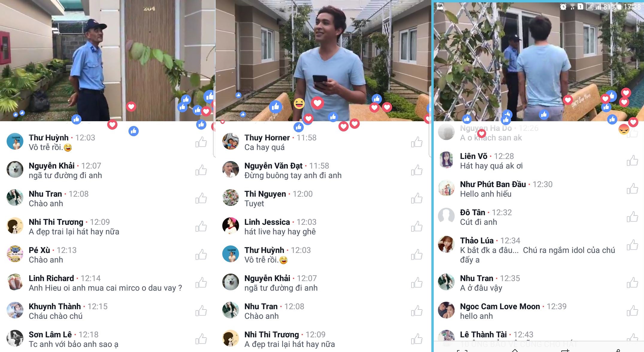The image size is (644, 352).
Task: Like Thư Huỳnh's 12:03 comment in the left panel
Action: 201,142
